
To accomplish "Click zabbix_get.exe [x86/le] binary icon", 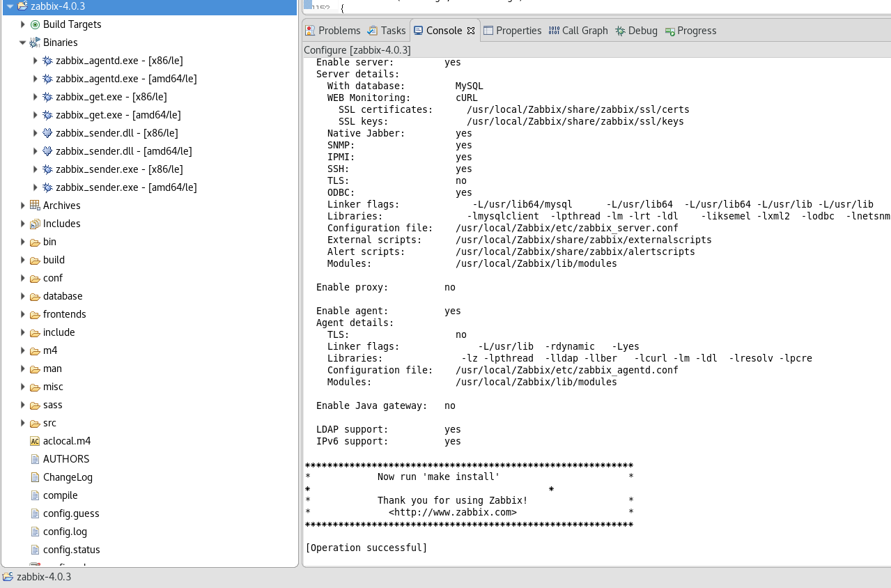I will pos(47,97).
